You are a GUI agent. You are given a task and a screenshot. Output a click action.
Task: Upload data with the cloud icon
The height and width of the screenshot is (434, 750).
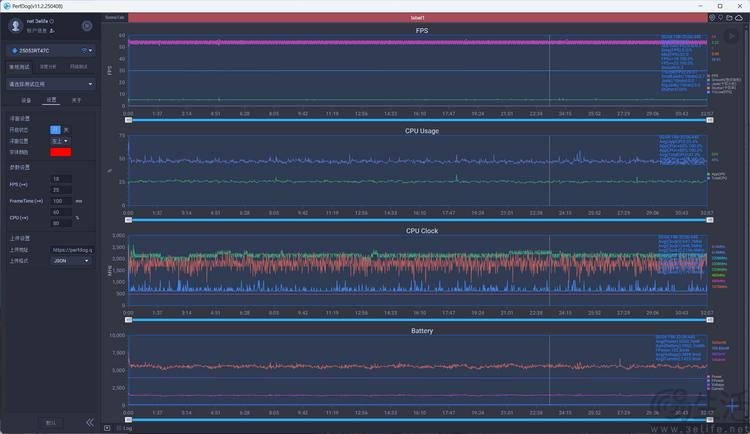(739, 18)
